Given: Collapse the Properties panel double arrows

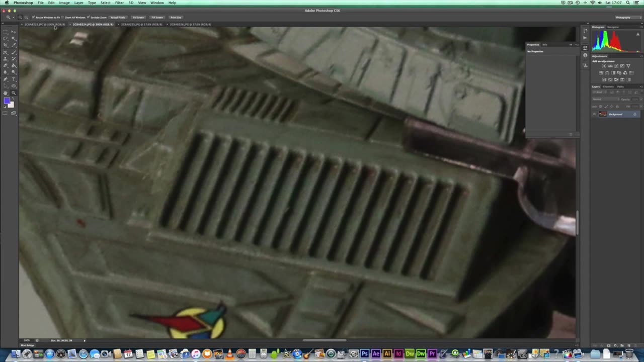Looking at the screenshot, I should 571,44.
